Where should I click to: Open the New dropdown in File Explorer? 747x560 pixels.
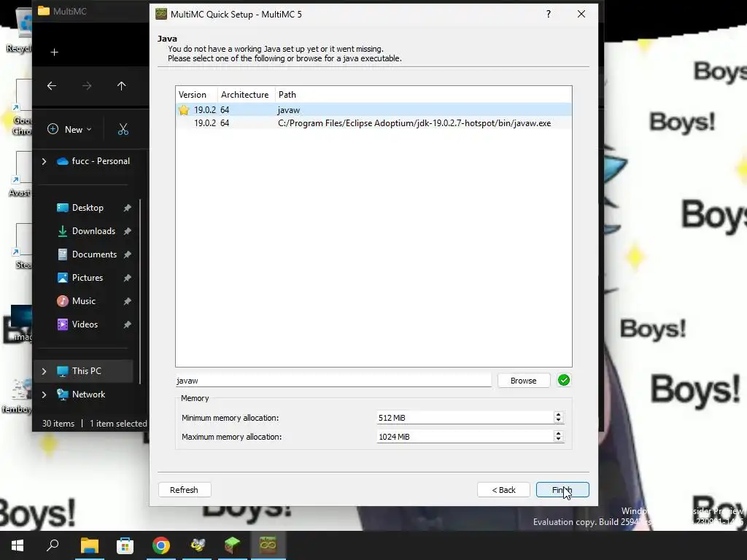point(69,129)
